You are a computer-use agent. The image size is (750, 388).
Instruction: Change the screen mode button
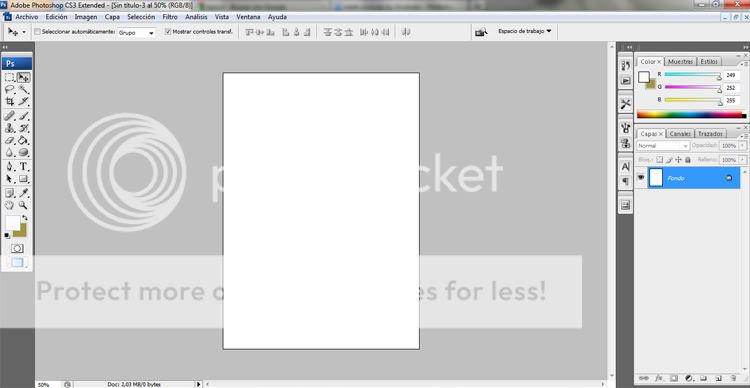pos(17,263)
